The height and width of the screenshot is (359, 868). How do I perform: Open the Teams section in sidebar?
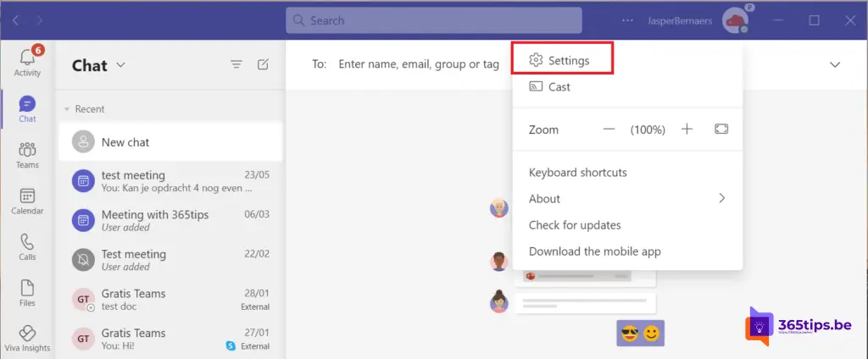27,155
